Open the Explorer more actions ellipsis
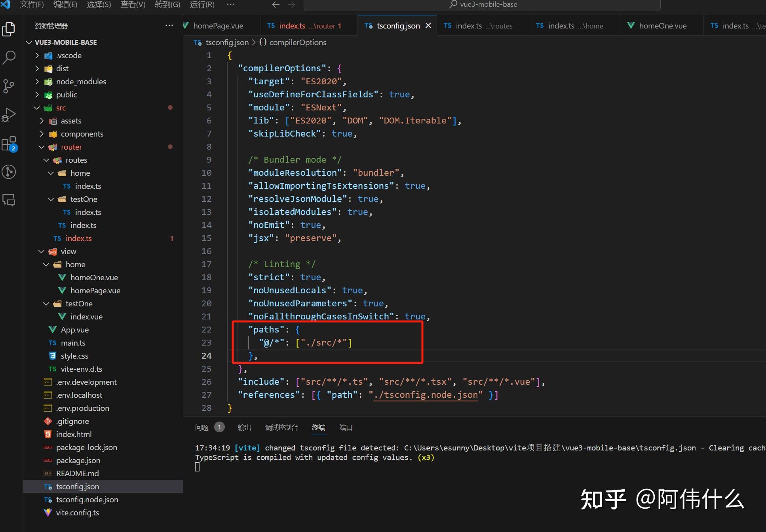 pyautogui.click(x=169, y=25)
